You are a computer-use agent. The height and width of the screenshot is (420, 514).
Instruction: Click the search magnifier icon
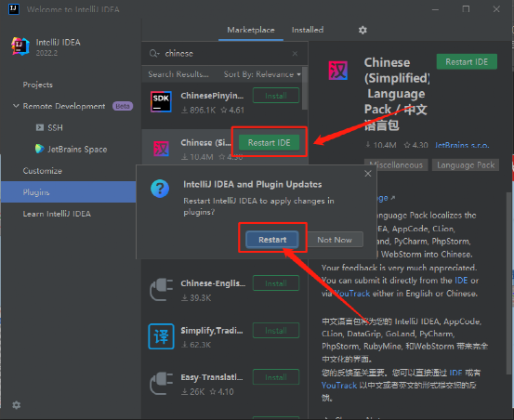153,53
